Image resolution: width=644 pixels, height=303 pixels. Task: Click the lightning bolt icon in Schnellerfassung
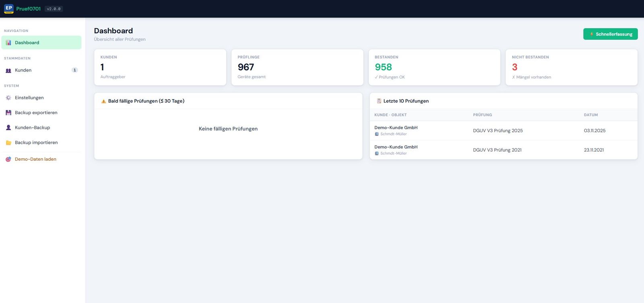click(x=592, y=34)
